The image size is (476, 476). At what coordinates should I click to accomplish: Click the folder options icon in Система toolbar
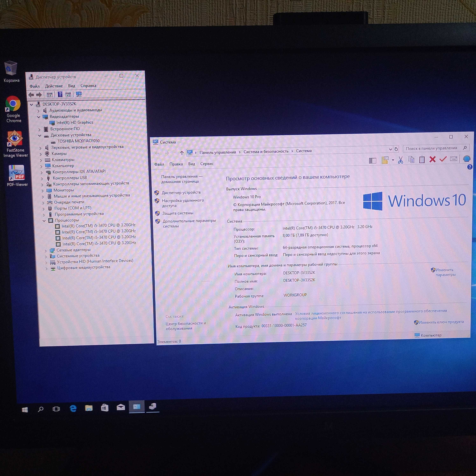385,160
